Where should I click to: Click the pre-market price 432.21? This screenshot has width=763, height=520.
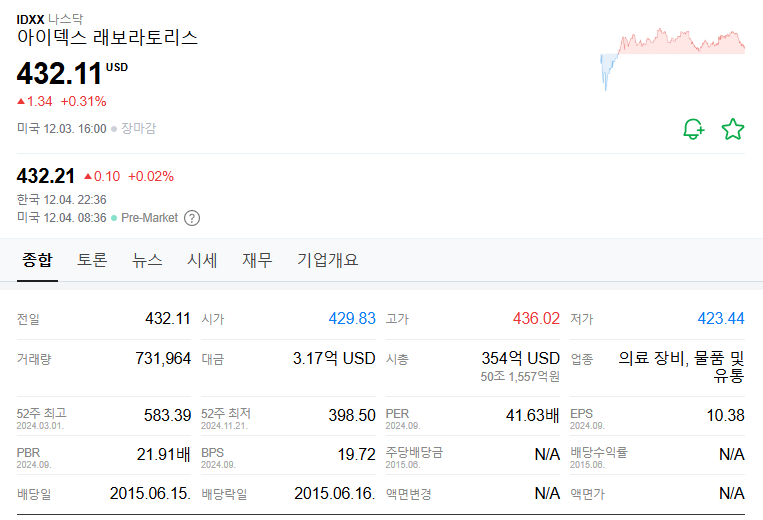[x=46, y=176]
